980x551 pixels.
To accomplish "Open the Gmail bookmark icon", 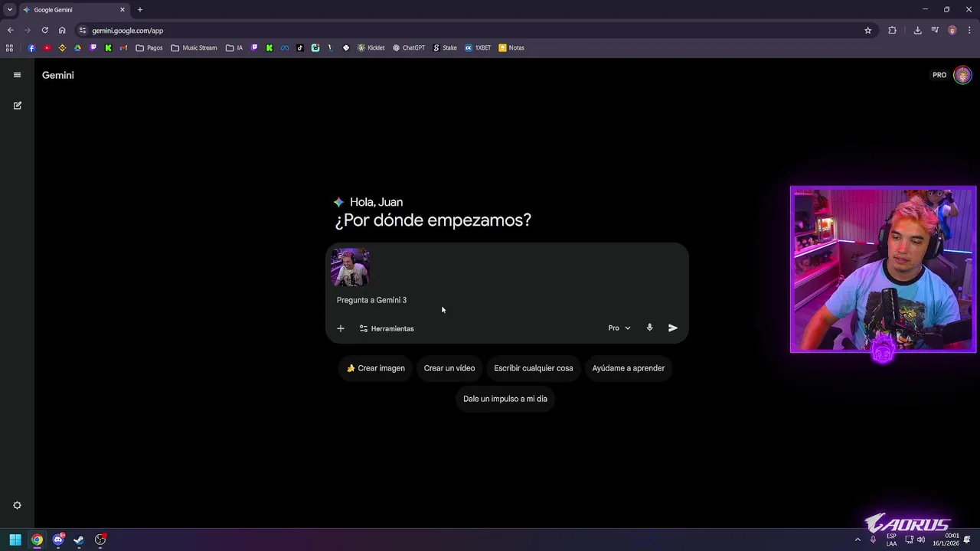I will 123,47.
